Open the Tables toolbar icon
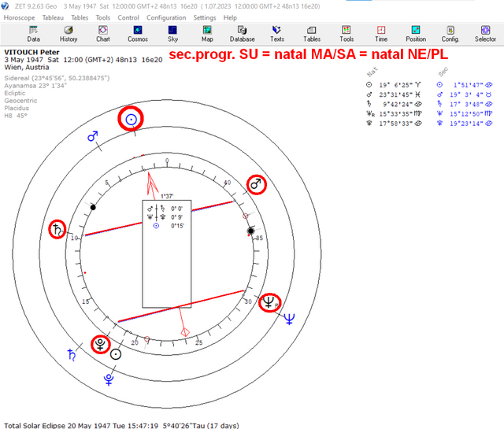The width and height of the screenshot is (504, 429). click(312, 34)
